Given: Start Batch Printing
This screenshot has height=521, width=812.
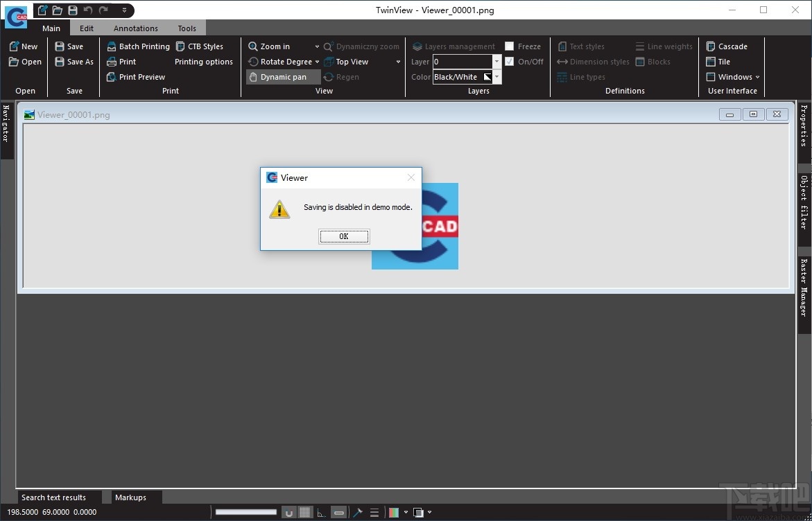Looking at the screenshot, I should click(138, 46).
